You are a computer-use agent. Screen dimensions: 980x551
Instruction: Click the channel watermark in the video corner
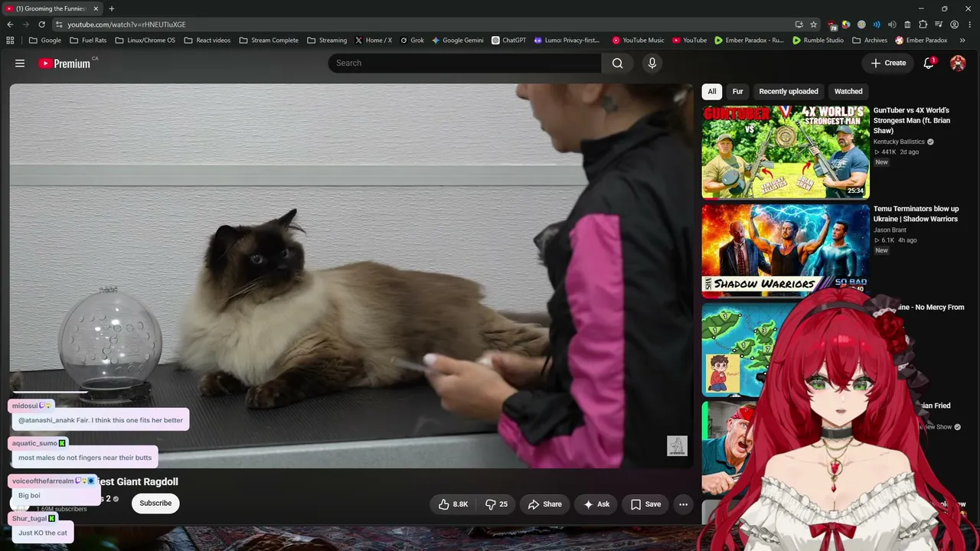click(x=677, y=446)
